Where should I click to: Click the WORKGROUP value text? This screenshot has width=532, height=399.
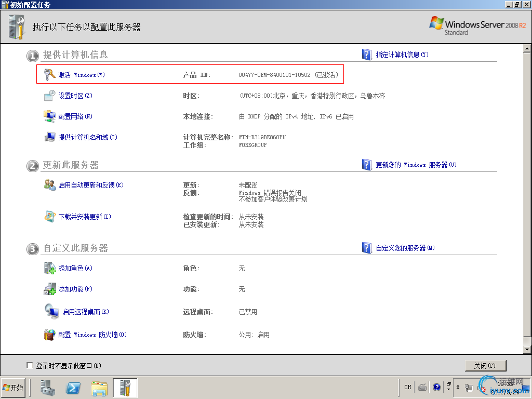(x=253, y=145)
